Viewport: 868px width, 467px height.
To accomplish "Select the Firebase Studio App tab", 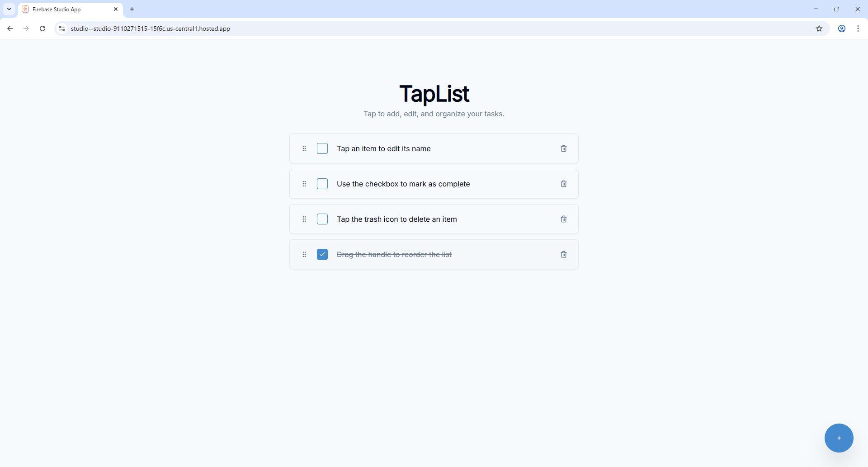I will (x=63, y=9).
